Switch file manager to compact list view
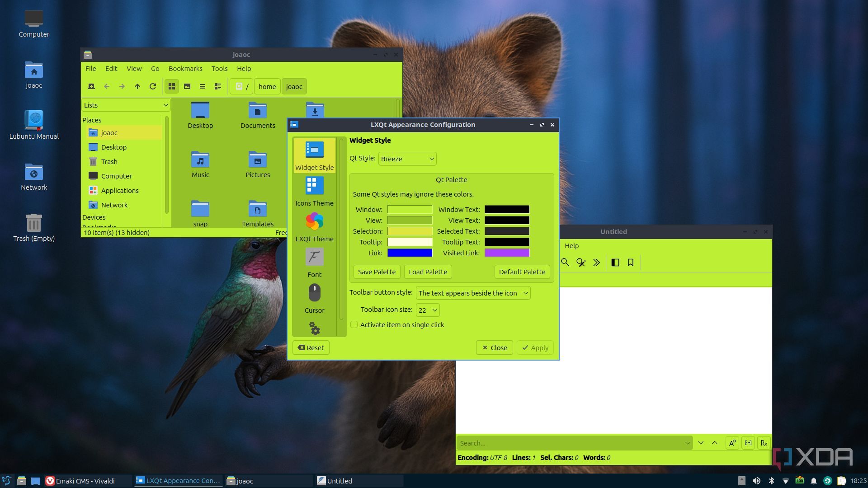 click(203, 86)
